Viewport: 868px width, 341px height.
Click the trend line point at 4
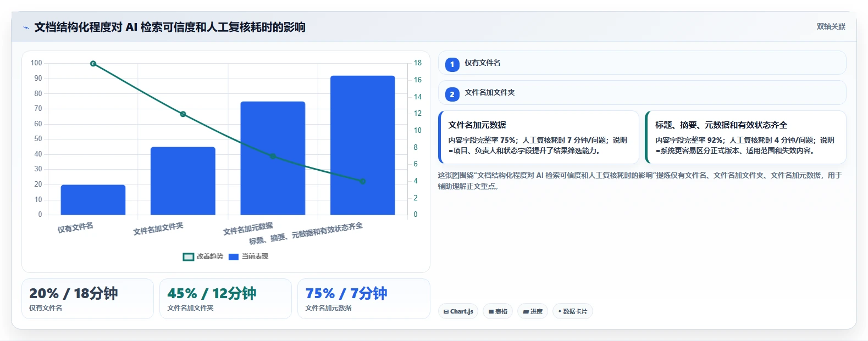(x=363, y=181)
